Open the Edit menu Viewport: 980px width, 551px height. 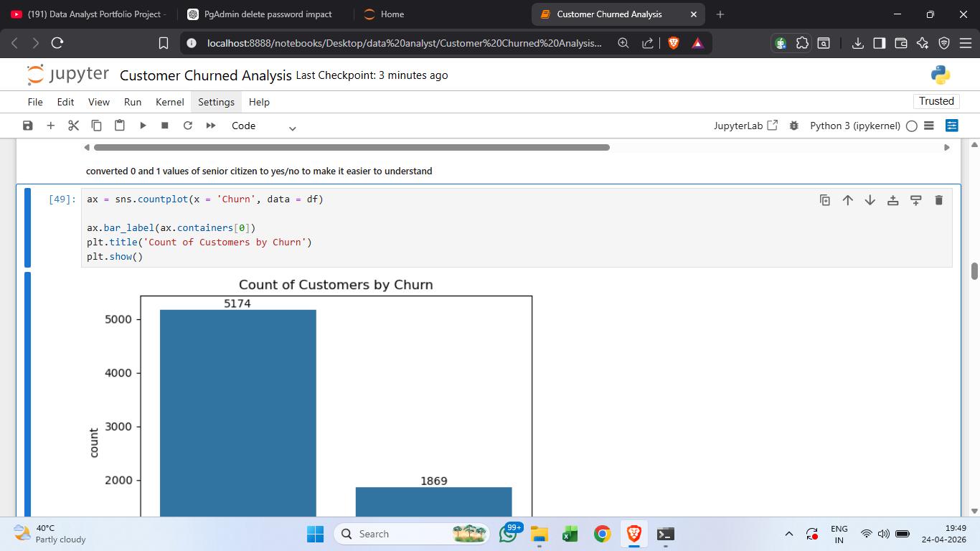(x=65, y=102)
